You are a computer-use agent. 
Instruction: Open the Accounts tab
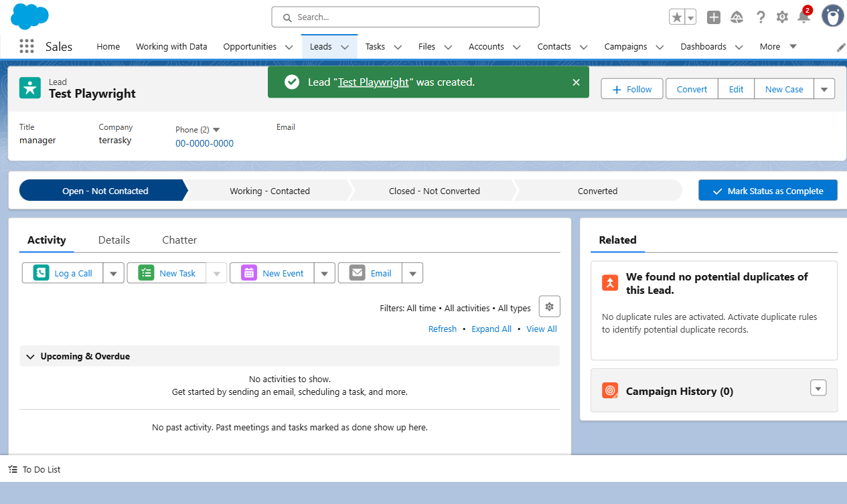coord(486,47)
